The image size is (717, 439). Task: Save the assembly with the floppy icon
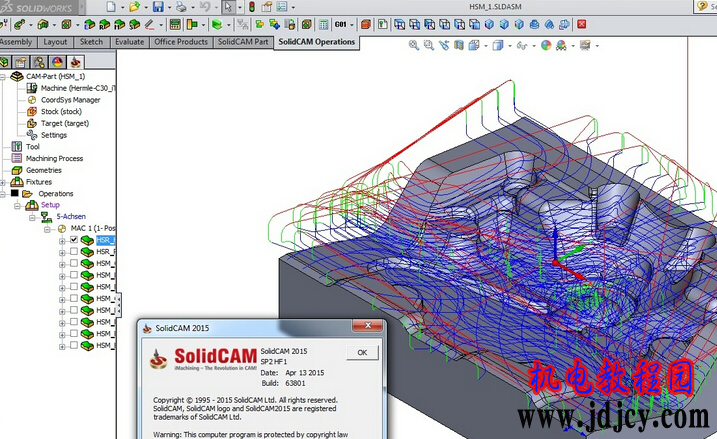tap(158, 7)
